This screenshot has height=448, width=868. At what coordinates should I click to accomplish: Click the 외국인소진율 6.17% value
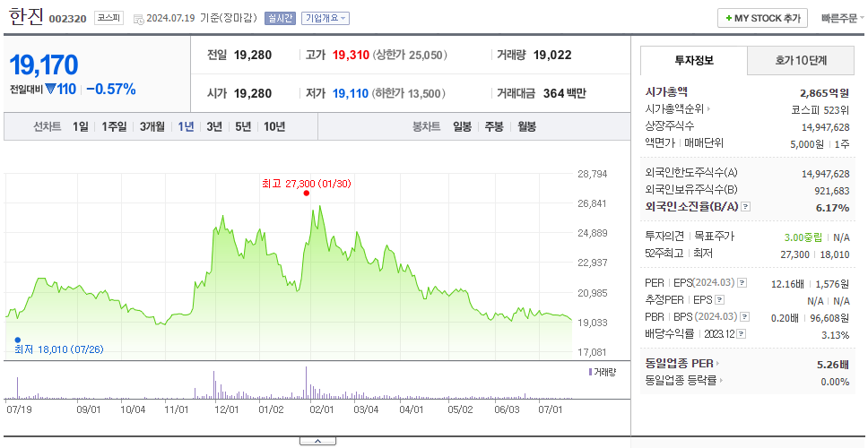[x=832, y=208]
